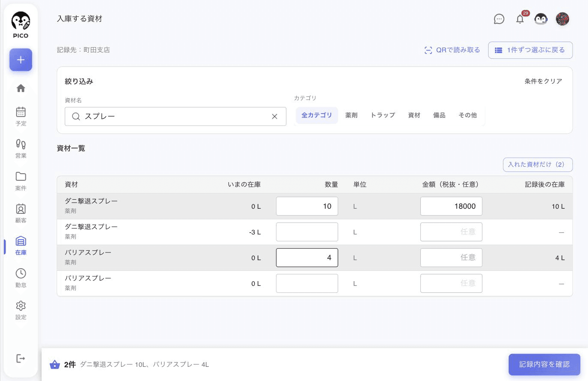Toggle 入れた資材だけ(2) filter

[x=537, y=165]
